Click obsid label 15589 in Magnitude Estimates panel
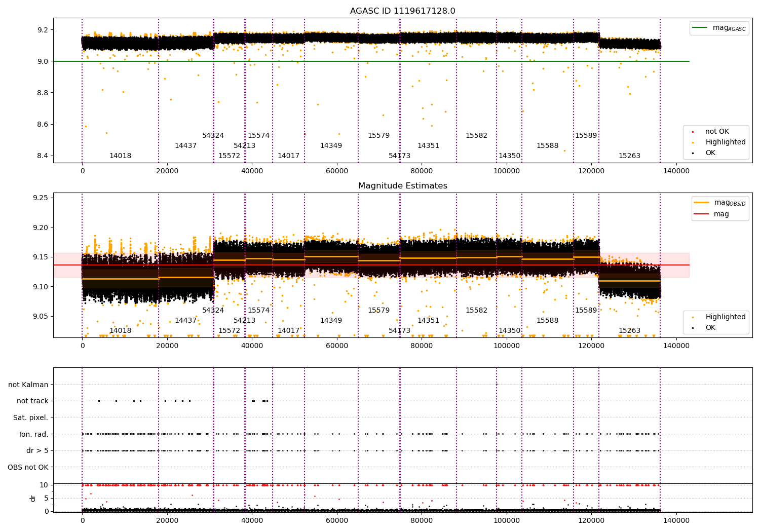The height and width of the screenshot is (532, 760). [586, 311]
